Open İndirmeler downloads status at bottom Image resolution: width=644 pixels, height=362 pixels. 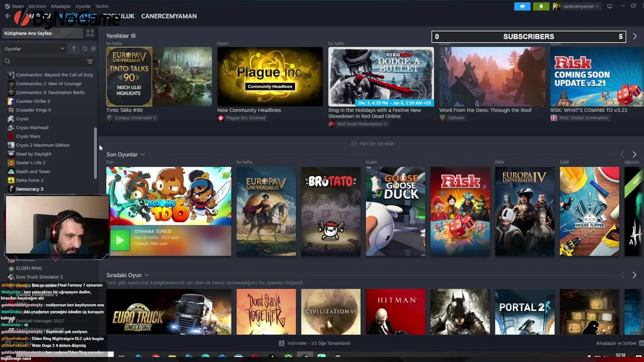tap(314, 343)
